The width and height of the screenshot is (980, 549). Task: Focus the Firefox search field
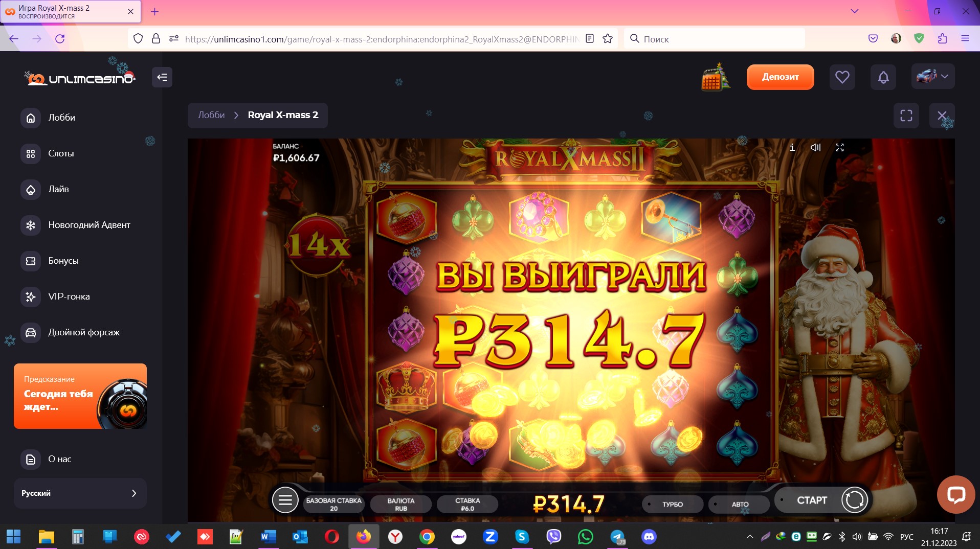tap(714, 39)
